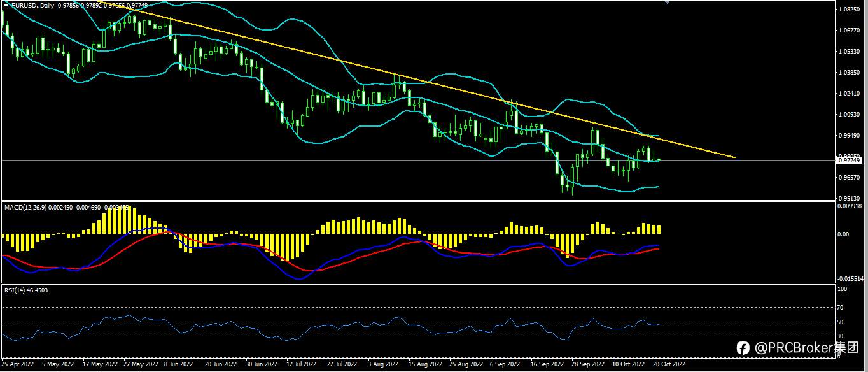Click the 20 Jun 2022 date label
The width and height of the screenshot is (868, 372).
(220, 365)
